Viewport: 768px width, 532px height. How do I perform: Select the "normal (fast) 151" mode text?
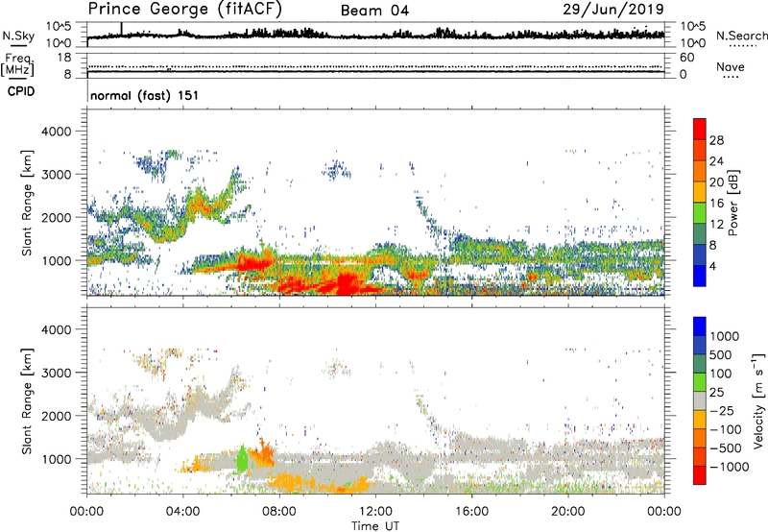pos(145,95)
